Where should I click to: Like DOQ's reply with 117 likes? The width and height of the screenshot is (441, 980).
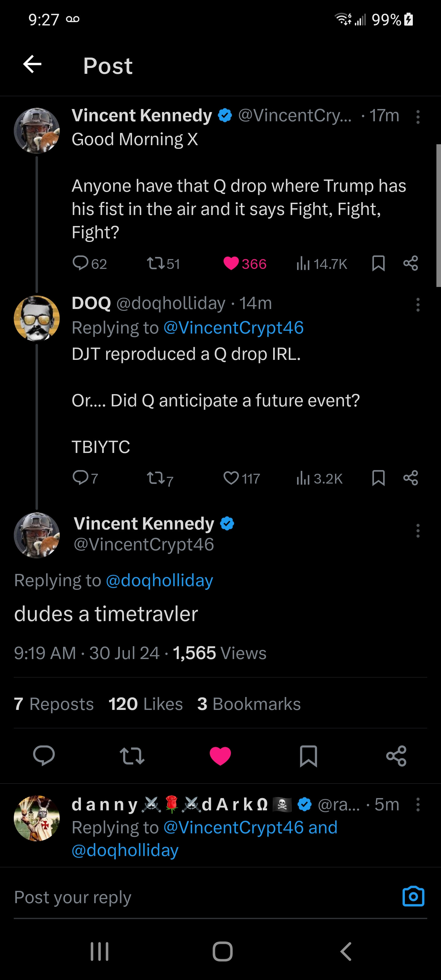(231, 478)
